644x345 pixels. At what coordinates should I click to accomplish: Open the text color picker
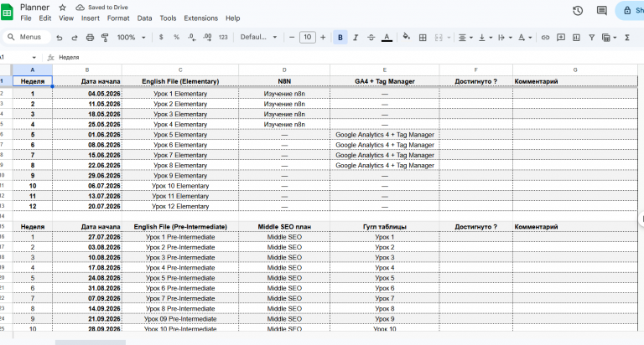[x=387, y=38]
